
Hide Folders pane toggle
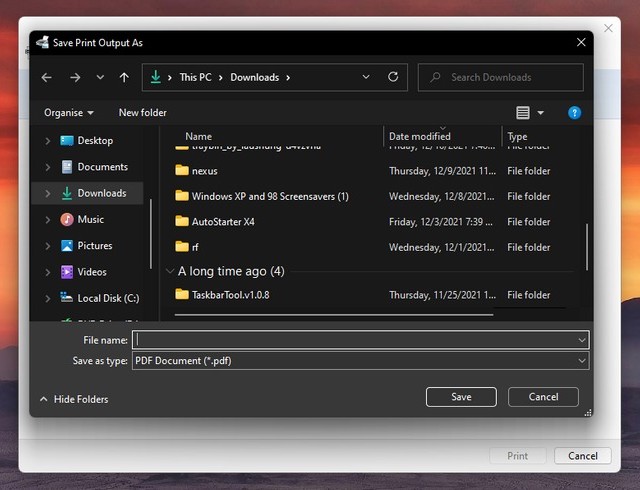coord(74,399)
